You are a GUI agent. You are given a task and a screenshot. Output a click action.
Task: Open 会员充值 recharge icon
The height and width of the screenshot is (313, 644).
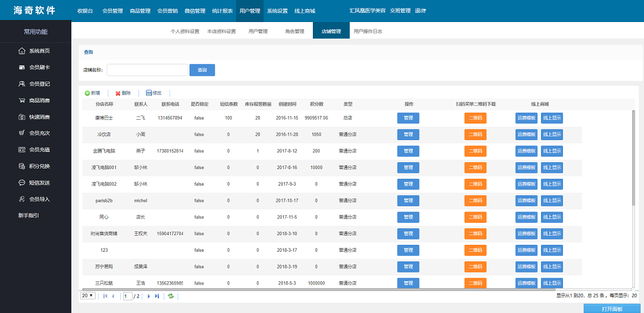[x=21, y=150]
